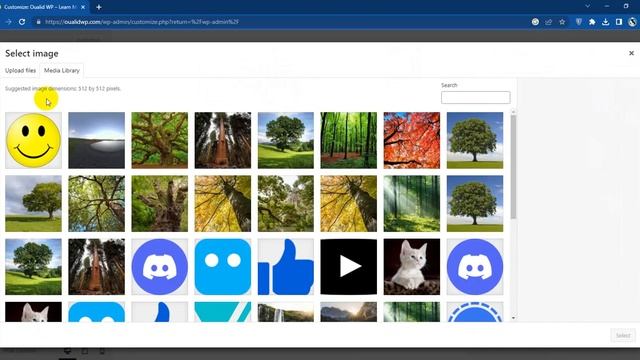Open the Extensions puzzle icon
640x360 pixels.
pyautogui.click(x=592, y=22)
